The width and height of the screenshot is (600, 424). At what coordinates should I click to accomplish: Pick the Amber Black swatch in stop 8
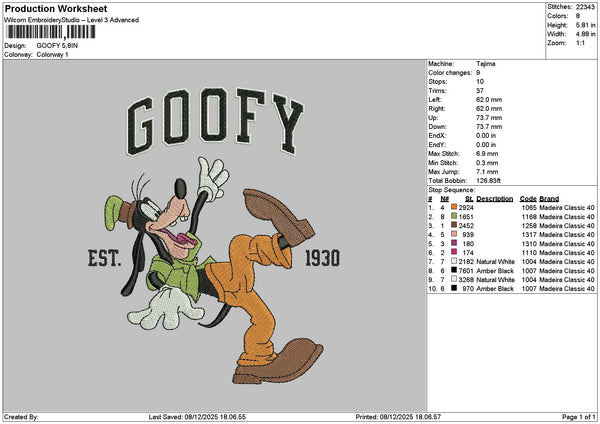454,270
